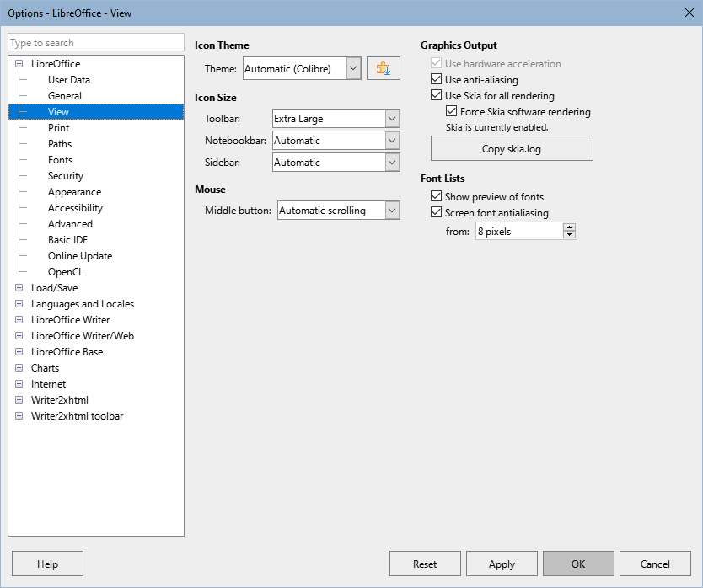Collapse the LibreOffice tree branch

point(18,63)
